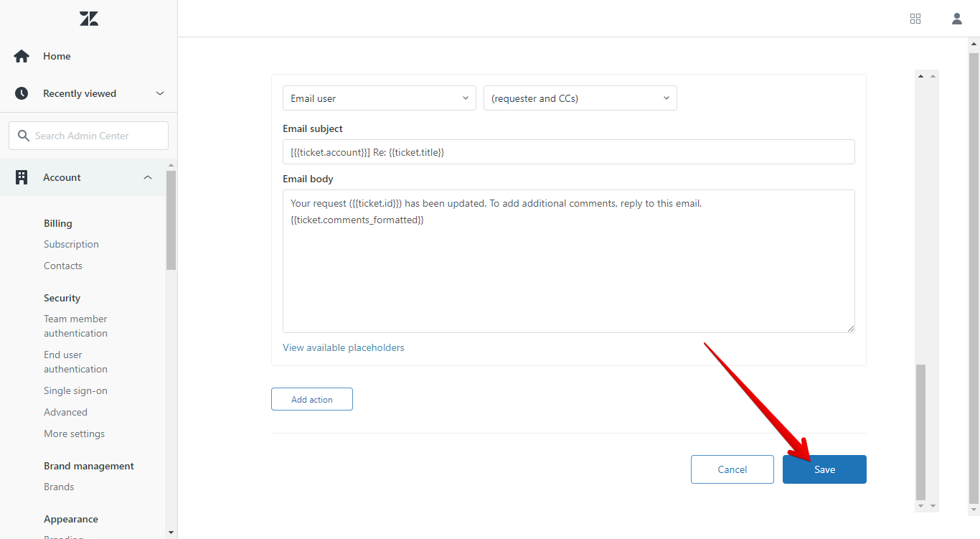Click inside the Email body textarea
The width and height of the screenshot is (980, 539).
point(569,261)
